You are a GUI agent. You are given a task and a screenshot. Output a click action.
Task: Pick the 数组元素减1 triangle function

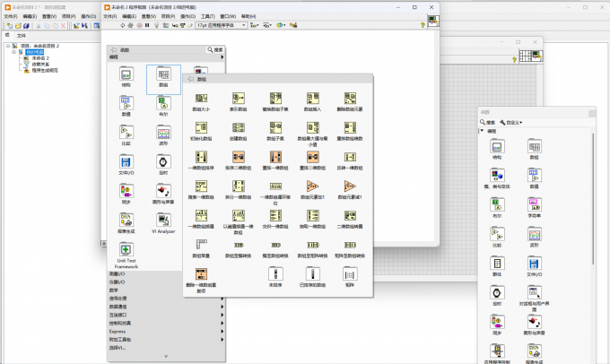[x=350, y=186]
